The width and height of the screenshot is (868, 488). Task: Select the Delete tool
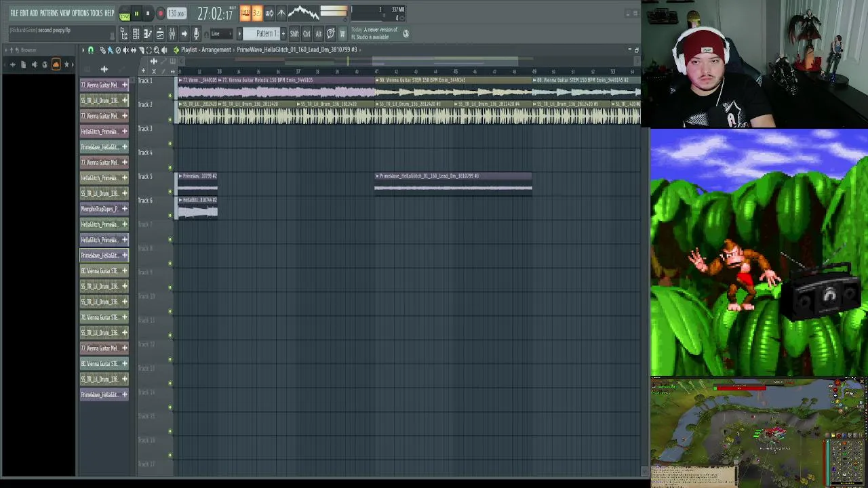[x=118, y=50]
